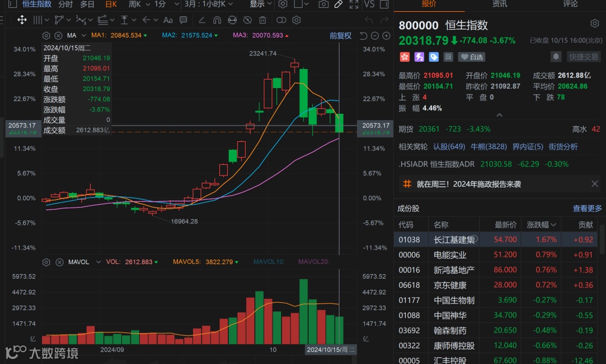Viewport: 606px width, 364px height.
Task: Select the angle measure drawing tool
Action: [201, 20]
